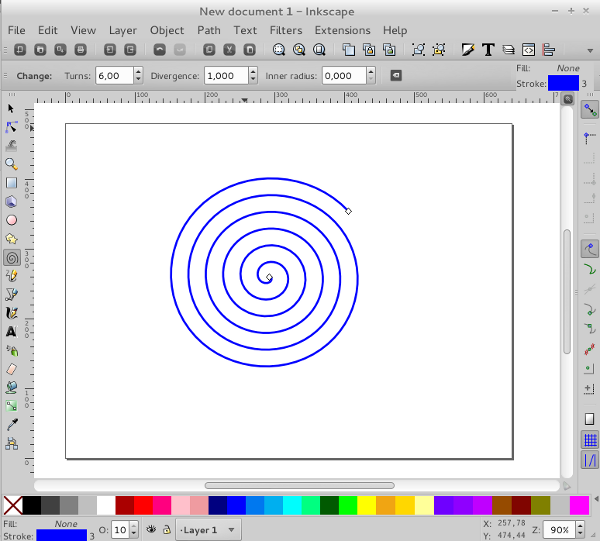Screen dimensions: 600x541
Task: Select the Connector diagram tool
Action: (11, 443)
